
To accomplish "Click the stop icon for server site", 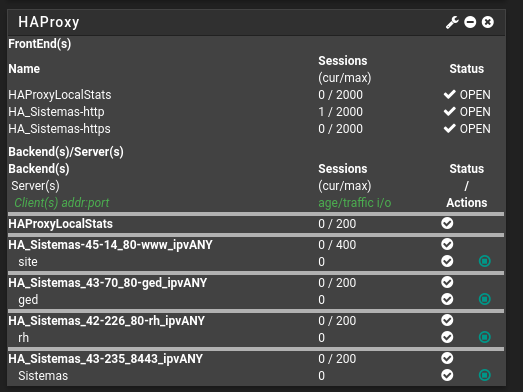I will pos(485,261).
